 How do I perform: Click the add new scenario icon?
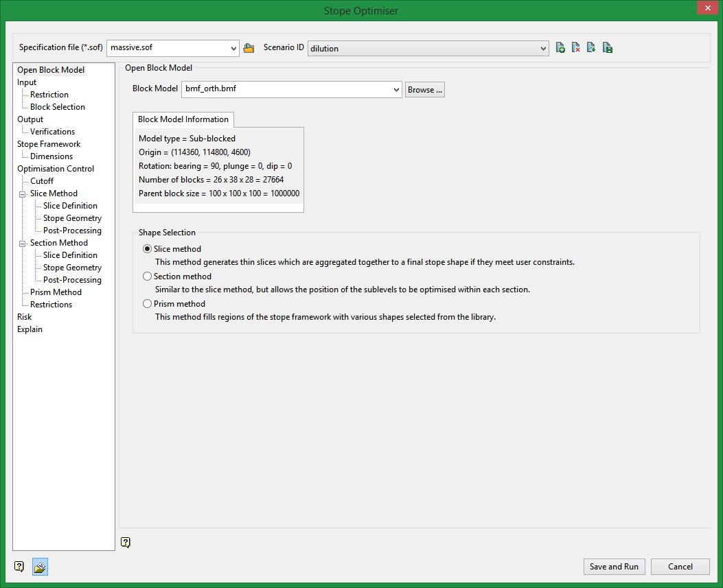tap(560, 48)
